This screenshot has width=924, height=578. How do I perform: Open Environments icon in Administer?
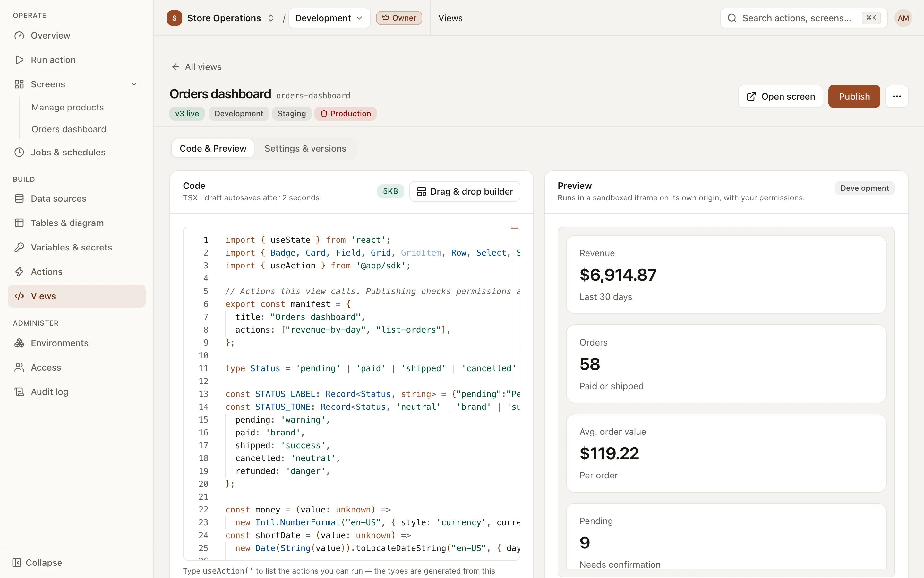pos(19,343)
